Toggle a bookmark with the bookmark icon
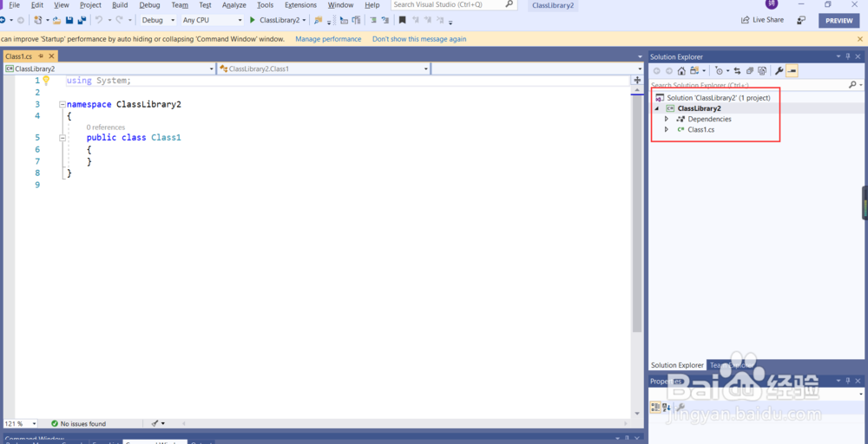Viewport: 868px width, 444px height. 403,20
